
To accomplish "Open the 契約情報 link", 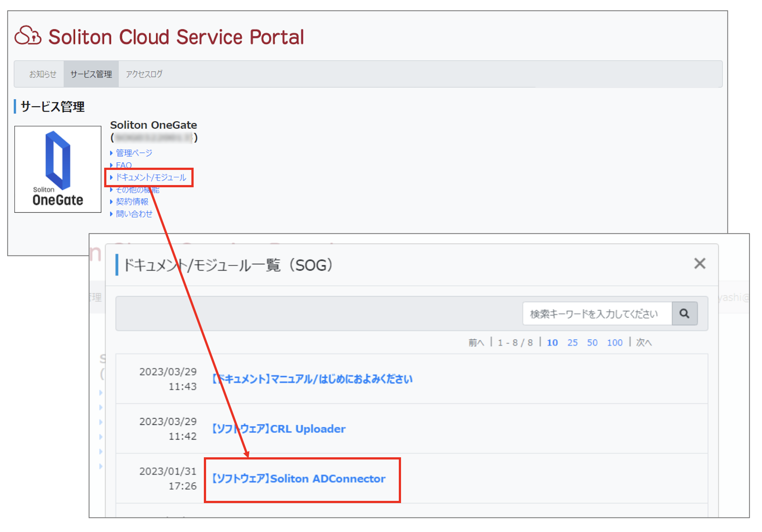I will (x=132, y=202).
